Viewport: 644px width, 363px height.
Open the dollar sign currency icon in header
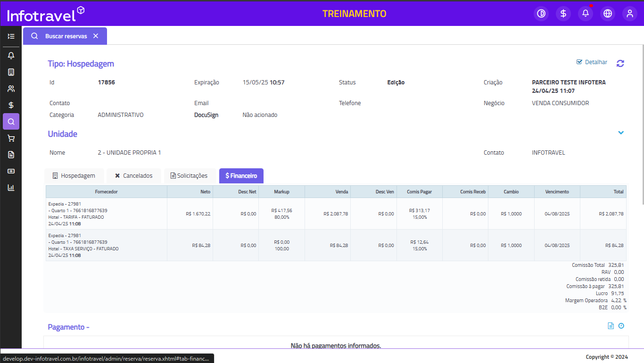point(563,14)
